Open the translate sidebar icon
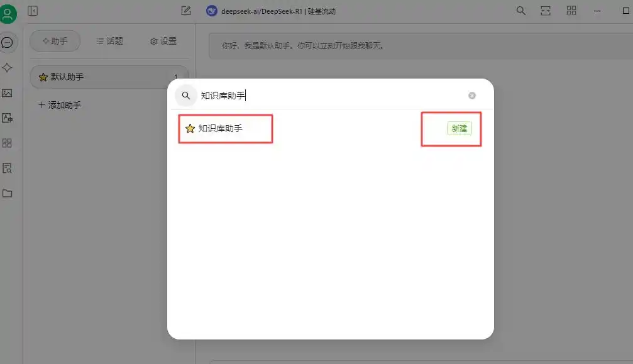Image resolution: width=633 pixels, height=364 pixels. (x=8, y=118)
